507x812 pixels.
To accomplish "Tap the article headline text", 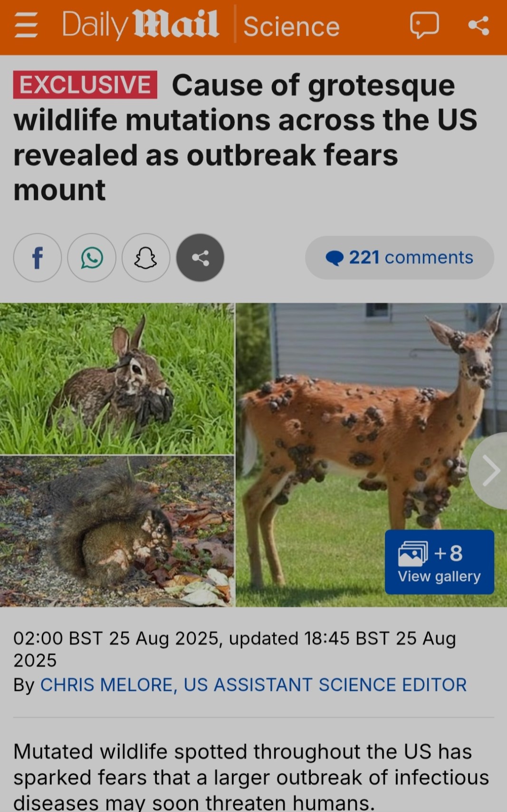I will click(x=245, y=138).
